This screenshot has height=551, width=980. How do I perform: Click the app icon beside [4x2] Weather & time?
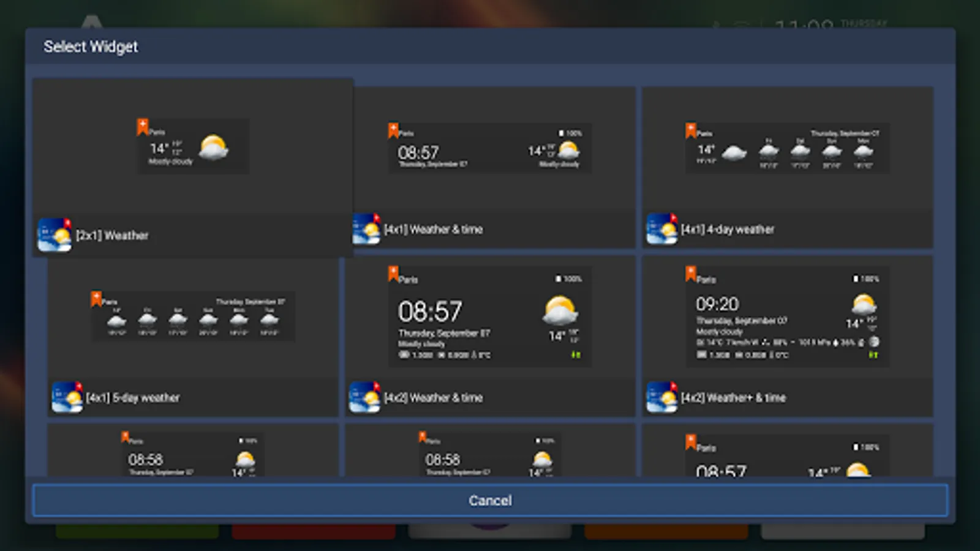(x=365, y=397)
